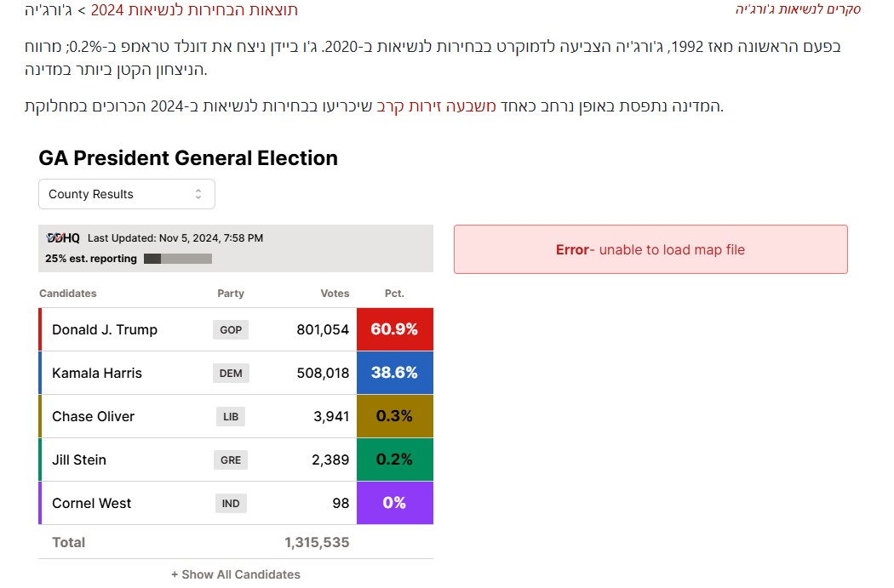Click the DEM party badge

point(230,373)
